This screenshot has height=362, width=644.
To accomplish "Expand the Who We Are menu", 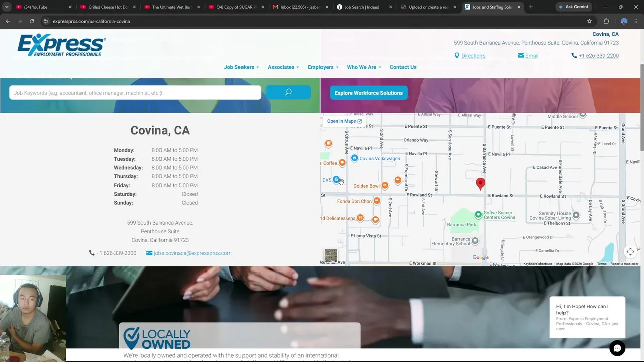I will (x=364, y=67).
